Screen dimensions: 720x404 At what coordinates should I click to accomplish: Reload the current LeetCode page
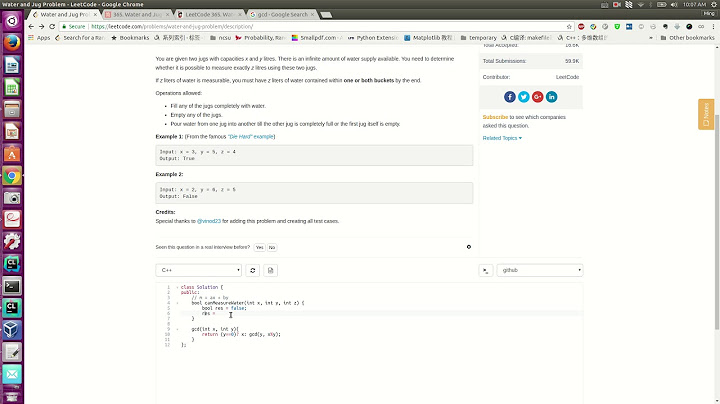click(52, 27)
